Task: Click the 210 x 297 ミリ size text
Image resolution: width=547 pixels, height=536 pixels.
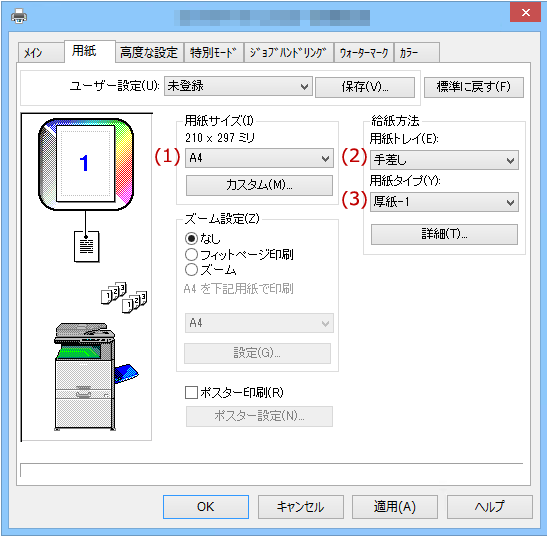Action: coord(220,138)
